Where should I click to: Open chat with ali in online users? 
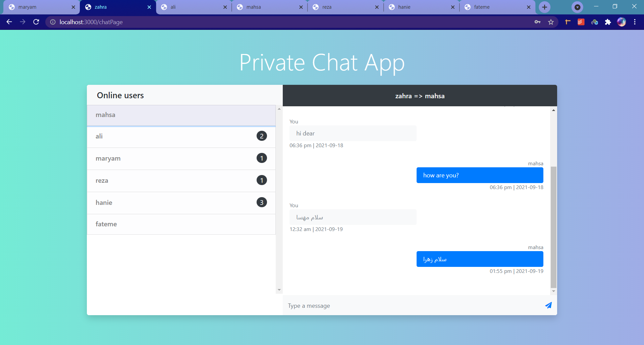point(181,136)
